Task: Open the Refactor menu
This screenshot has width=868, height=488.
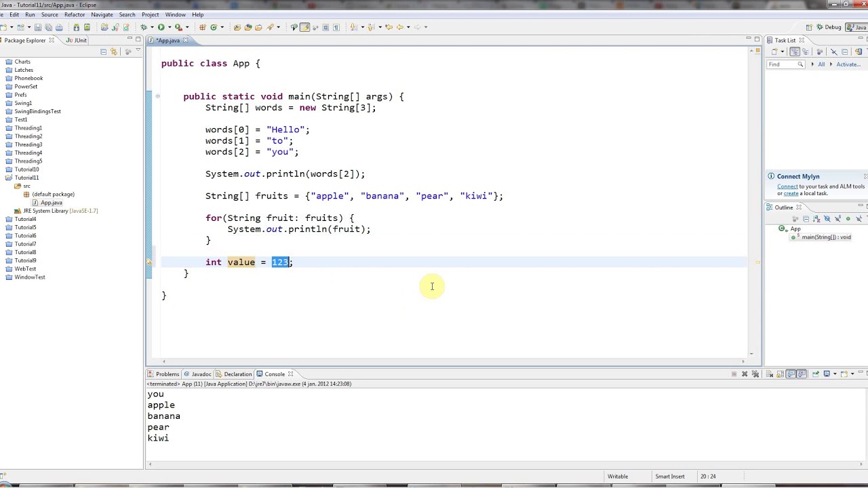Action: point(75,14)
